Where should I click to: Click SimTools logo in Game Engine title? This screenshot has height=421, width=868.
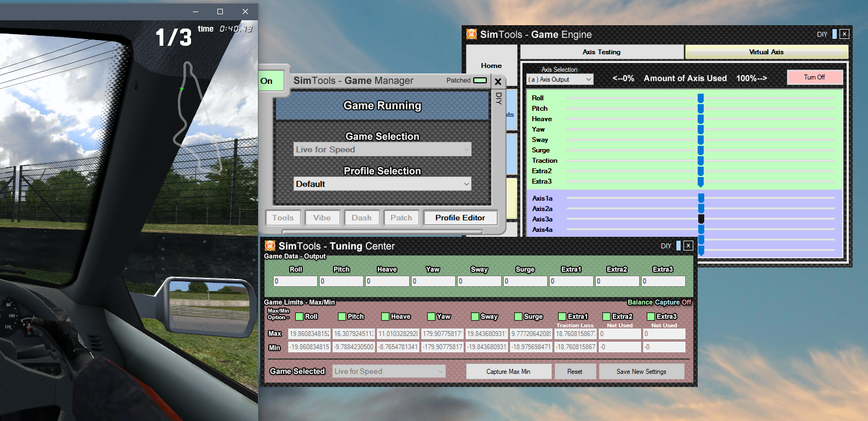472,34
